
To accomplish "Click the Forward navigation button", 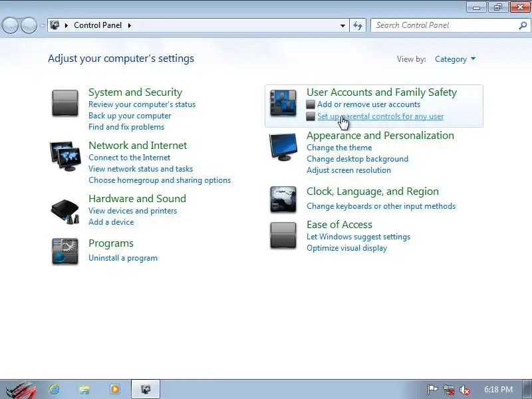I will [x=29, y=25].
